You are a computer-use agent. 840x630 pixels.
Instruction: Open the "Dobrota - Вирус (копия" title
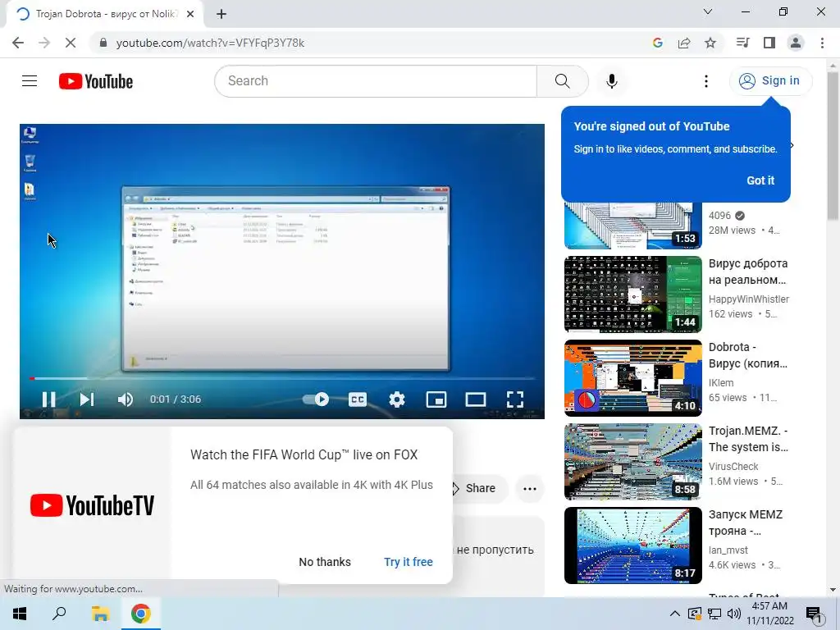[748, 355]
